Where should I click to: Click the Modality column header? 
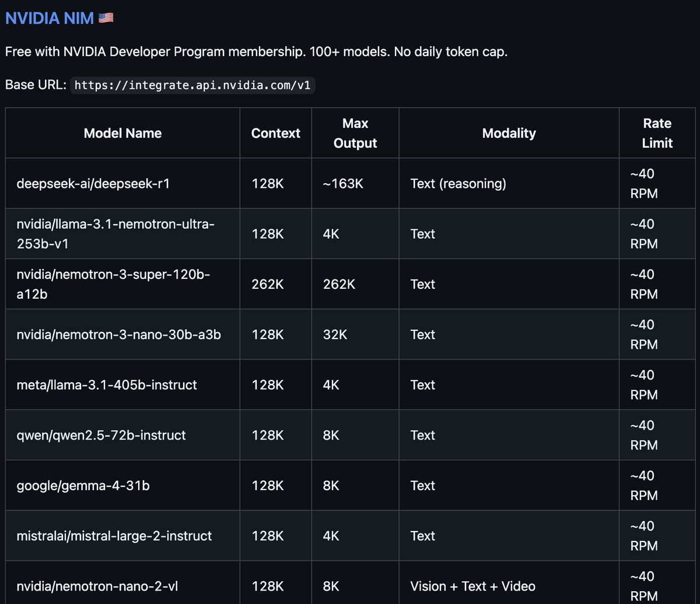pos(509,133)
